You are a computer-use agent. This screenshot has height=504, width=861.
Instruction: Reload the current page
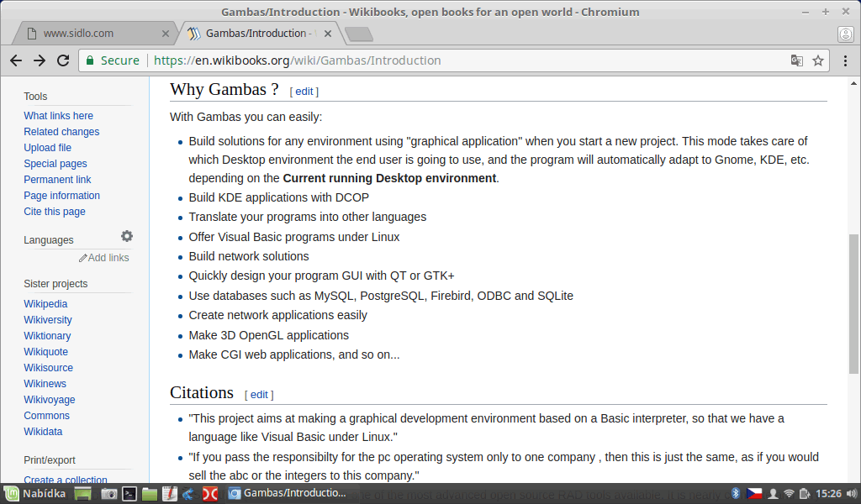click(63, 60)
